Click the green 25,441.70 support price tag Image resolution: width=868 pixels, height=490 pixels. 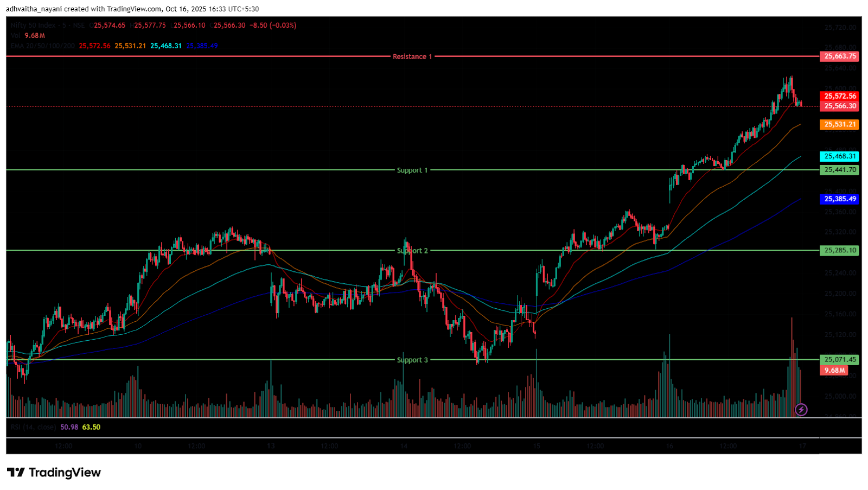click(x=840, y=170)
